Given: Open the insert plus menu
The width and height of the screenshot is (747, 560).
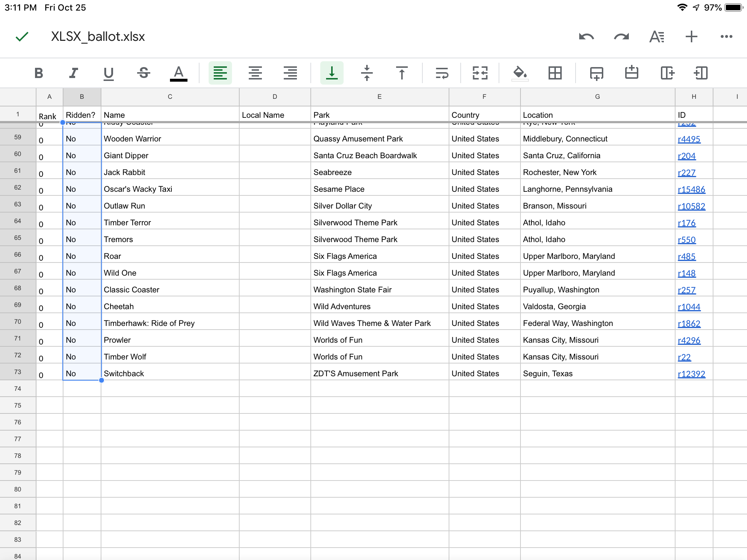Looking at the screenshot, I should click(691, 36).
